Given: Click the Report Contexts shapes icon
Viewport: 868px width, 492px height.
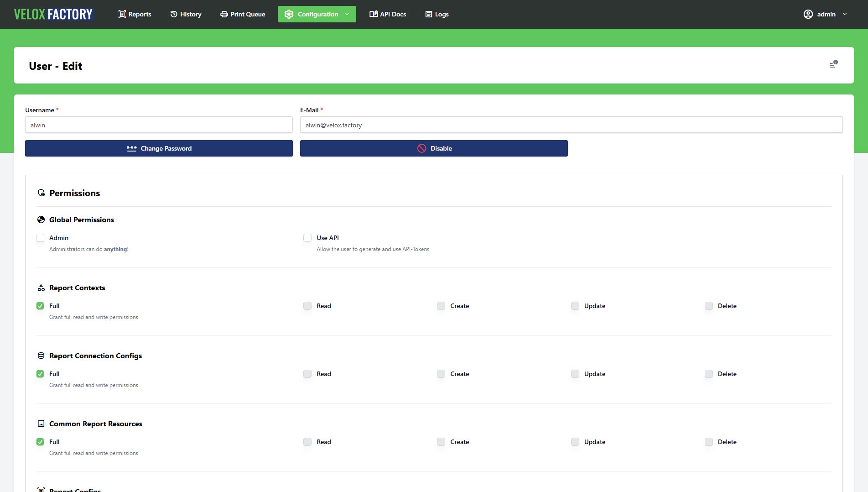Looking at the screenshot, I should click(41, 288).
